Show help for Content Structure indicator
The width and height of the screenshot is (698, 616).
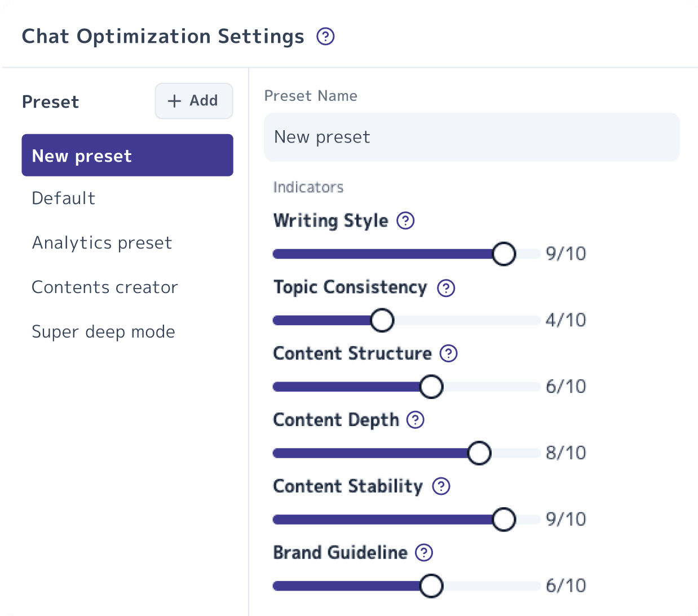pyautogui.click(x=448, y=353)
